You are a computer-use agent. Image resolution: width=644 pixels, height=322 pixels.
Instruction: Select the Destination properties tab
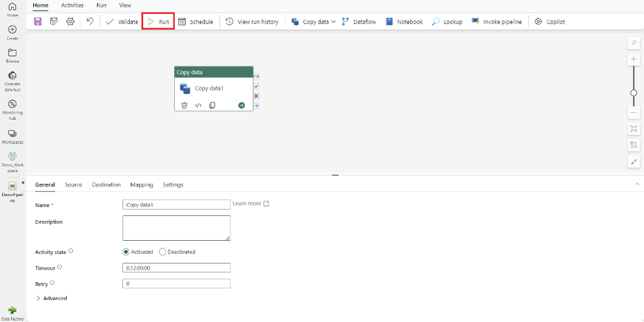click(x=106, y=185)
